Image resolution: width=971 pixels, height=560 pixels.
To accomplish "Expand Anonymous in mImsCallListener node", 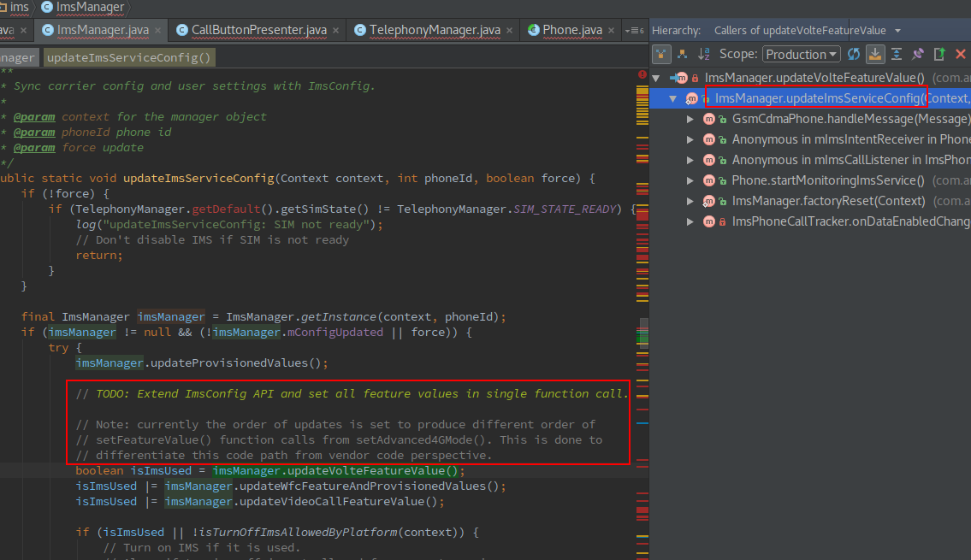I will click(x=690, y=160).
